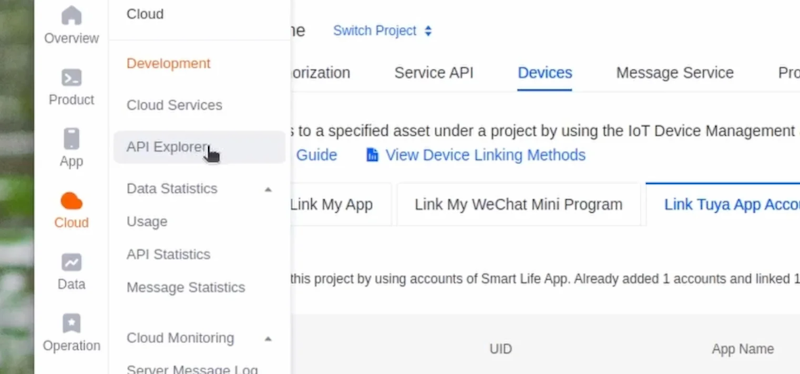Open Message Statistics menu item
This screenshot has height=374, width=800.
pyautogui.click(x=186, y=288)
